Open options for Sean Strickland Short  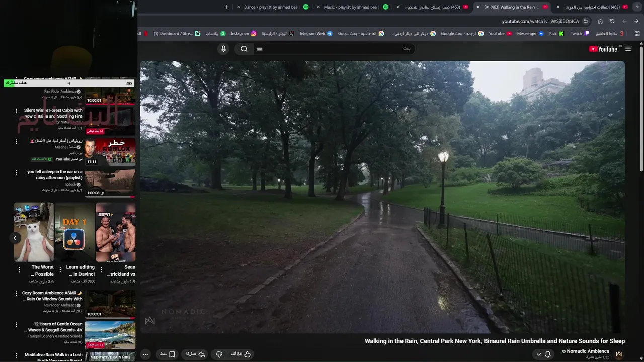101,270
